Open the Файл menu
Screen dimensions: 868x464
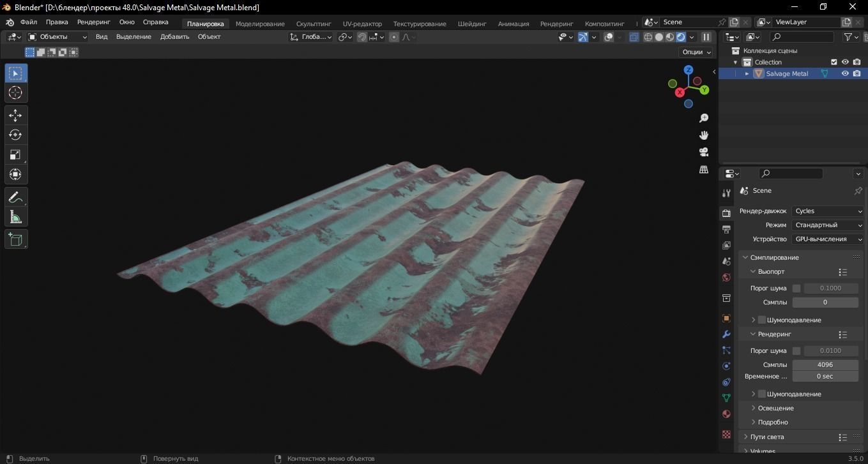(29, 22)
